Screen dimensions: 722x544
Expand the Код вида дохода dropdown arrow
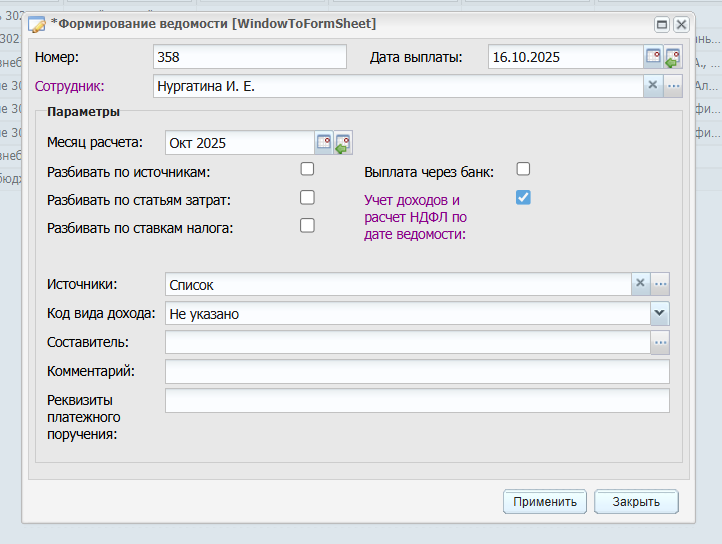tap(660, 313)
